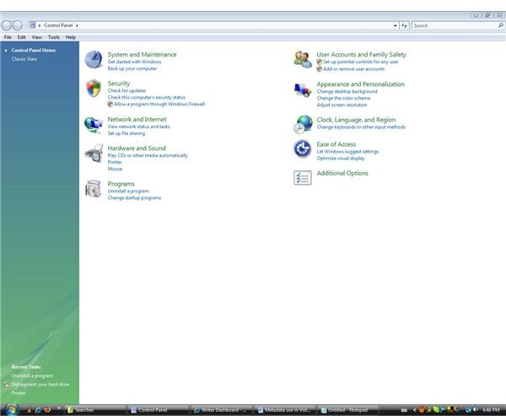This screenshot has height=420, width=506.
Task: Open the System and Maintenance icon
Action: [x=94, y=60]
